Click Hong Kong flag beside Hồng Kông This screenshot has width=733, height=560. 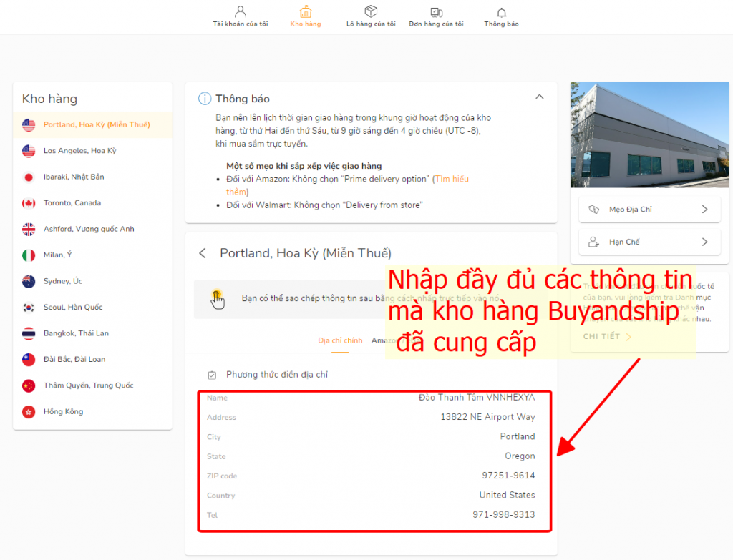(x=29, y=411)
